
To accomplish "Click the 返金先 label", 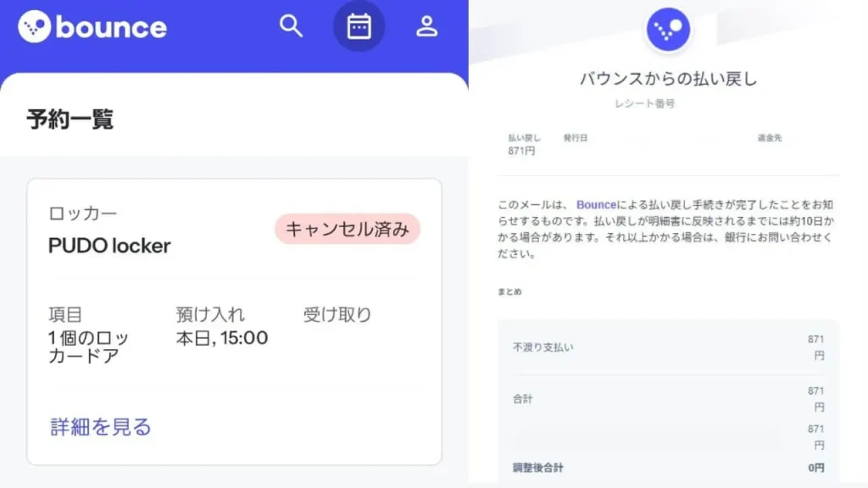I will pyautogui.click(x=770, y=138).
